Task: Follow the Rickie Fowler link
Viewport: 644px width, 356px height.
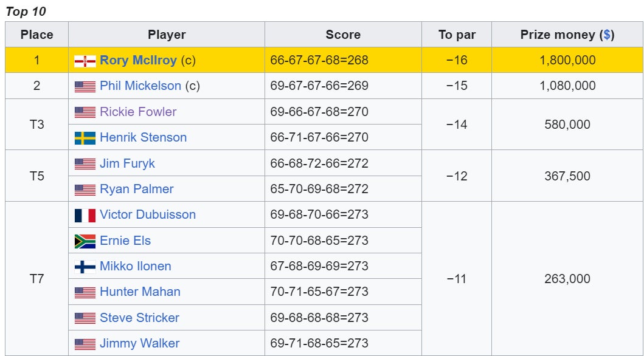Action: coord(138,112)
